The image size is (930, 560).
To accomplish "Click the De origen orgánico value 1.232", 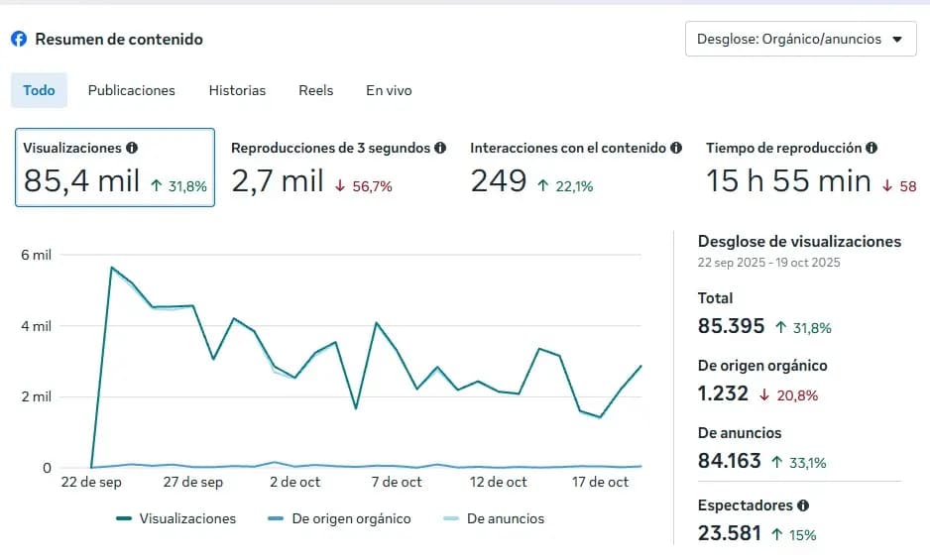I will [x=723, y=393].
